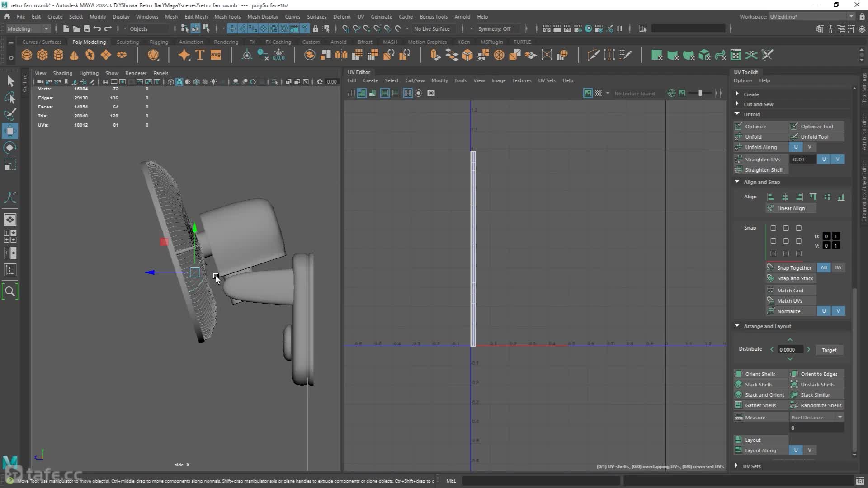Image resolution: width=868 pixels, height=488 pixels.
Task: Click the Linear Align button
Action: pyautogui.click(x=791, y=208)
